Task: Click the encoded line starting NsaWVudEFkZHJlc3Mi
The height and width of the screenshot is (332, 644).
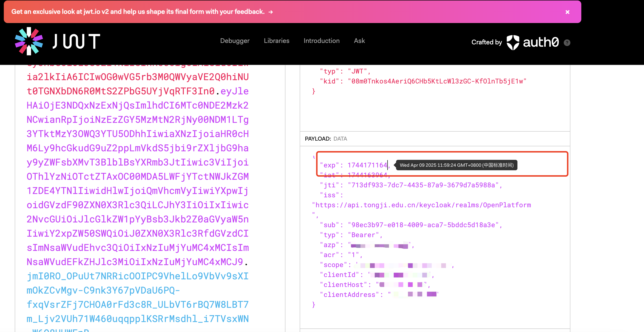Action: pyautogui.click(x=135, y=262)
